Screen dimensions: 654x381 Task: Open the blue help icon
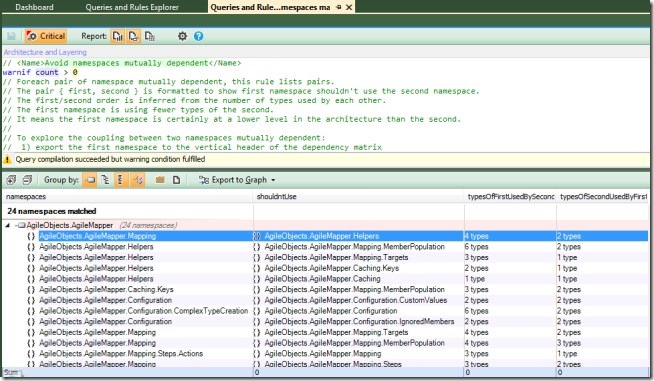click(x=199, y=36)
